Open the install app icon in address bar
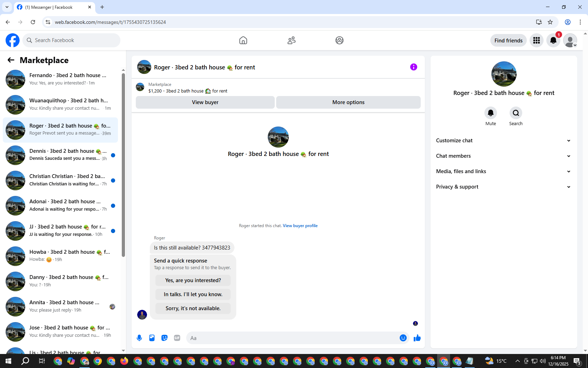 pyautogui.click(x=539, y=22)
